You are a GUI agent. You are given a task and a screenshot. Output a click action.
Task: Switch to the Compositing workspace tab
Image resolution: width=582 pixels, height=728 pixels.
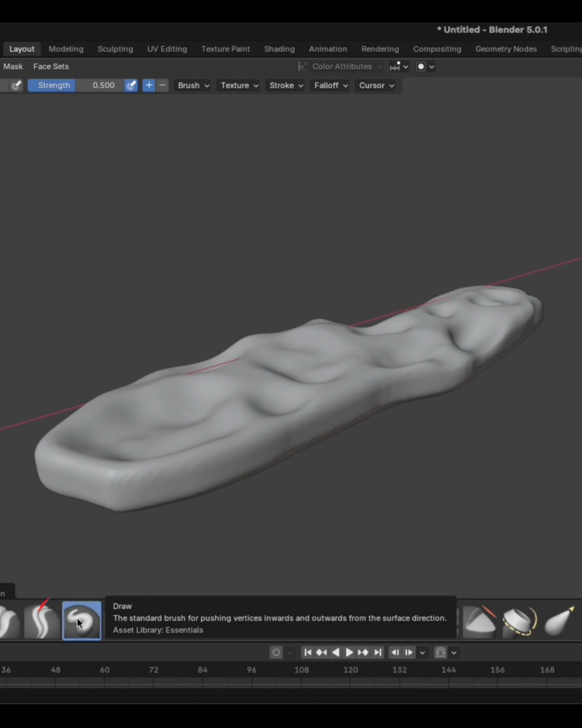pos(437,49)
